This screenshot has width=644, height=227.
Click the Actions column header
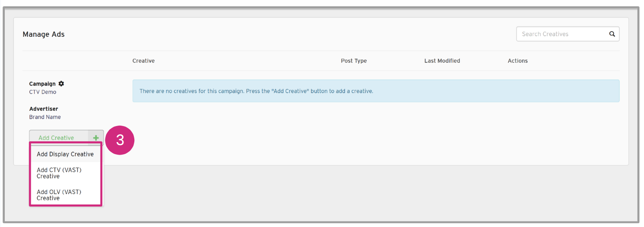coord(517,61)
